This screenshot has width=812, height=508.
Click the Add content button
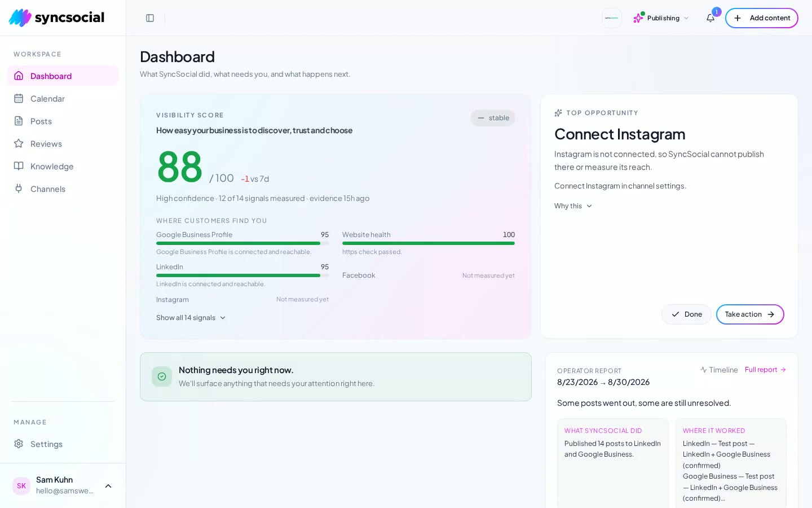tap(762, 18)
